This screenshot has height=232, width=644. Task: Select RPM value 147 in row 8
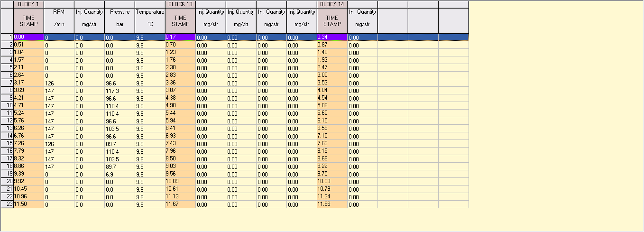tap(59, 90)
